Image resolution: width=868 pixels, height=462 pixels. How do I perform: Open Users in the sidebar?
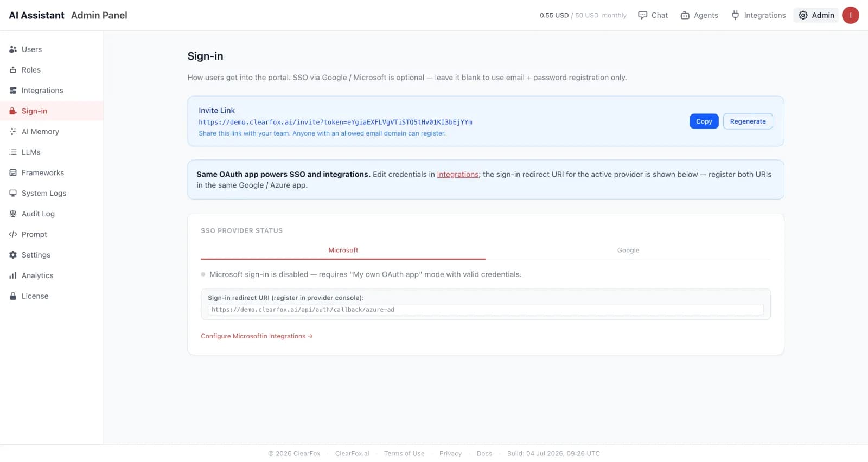(52, 49)
